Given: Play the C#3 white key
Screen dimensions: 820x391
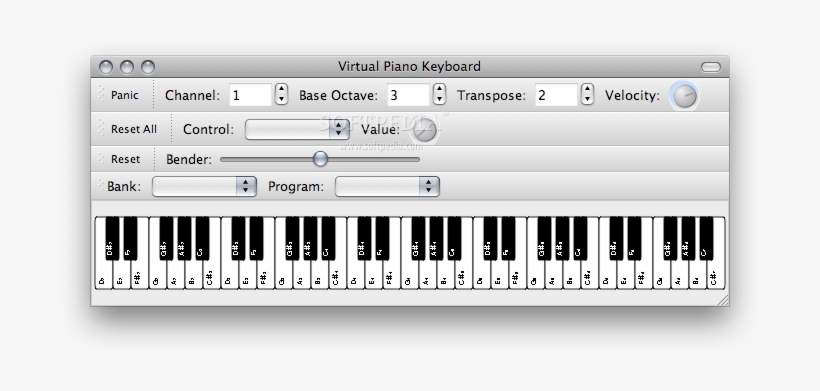Looking at the screenshot, I should click(x=212, y=275).
